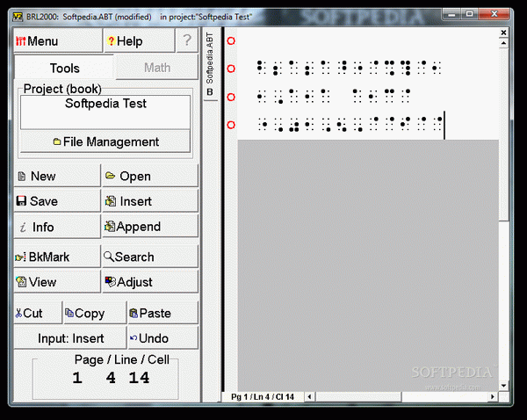Viewport: 527px width, 420px height.
Task: Click the Pg 1 / Ln 4 / Cl 14 status
Action: [263, 397]
